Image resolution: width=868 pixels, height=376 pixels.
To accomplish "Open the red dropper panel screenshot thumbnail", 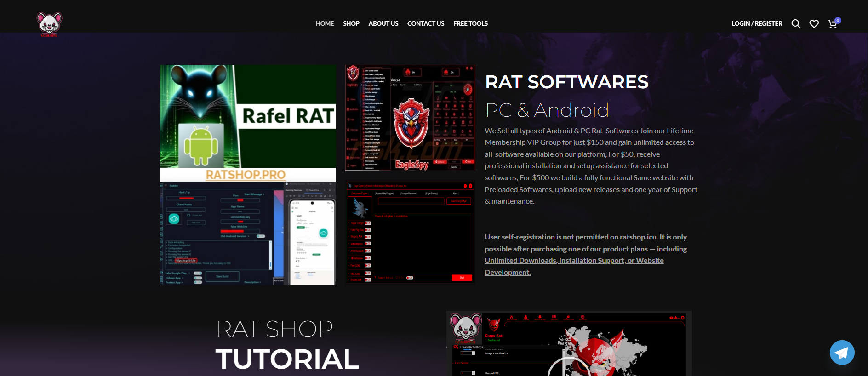I will click(x=410, y=232).
